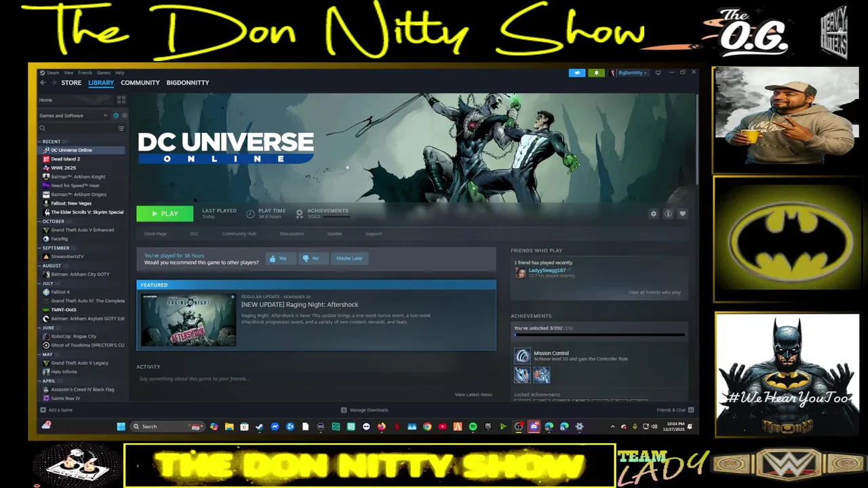Select Batman: Arkham Knight in library
Image resolution: width=868 pixels, height=488 pixels.
click(78, 176)
